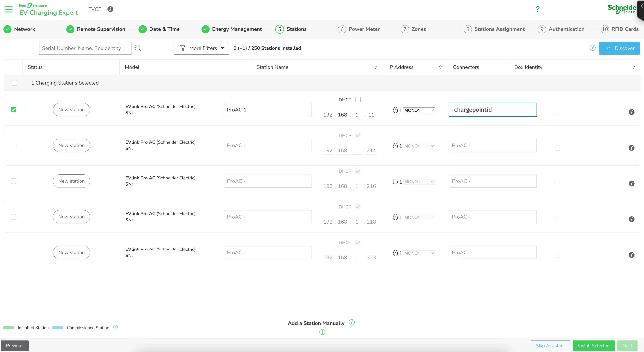Go to the Remote Supervision step
The image size is (644, 352).
point(96,29)
